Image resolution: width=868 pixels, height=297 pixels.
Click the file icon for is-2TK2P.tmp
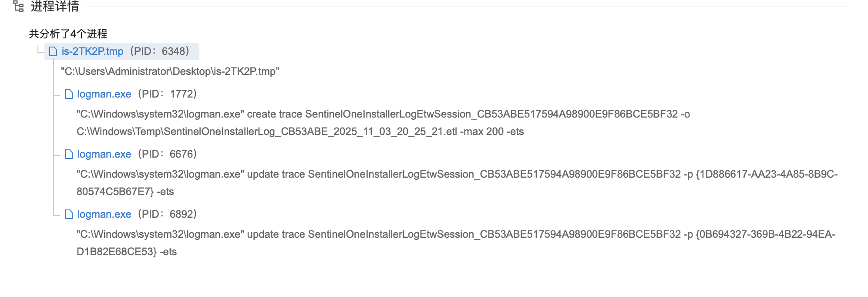(x=53, y=52)
